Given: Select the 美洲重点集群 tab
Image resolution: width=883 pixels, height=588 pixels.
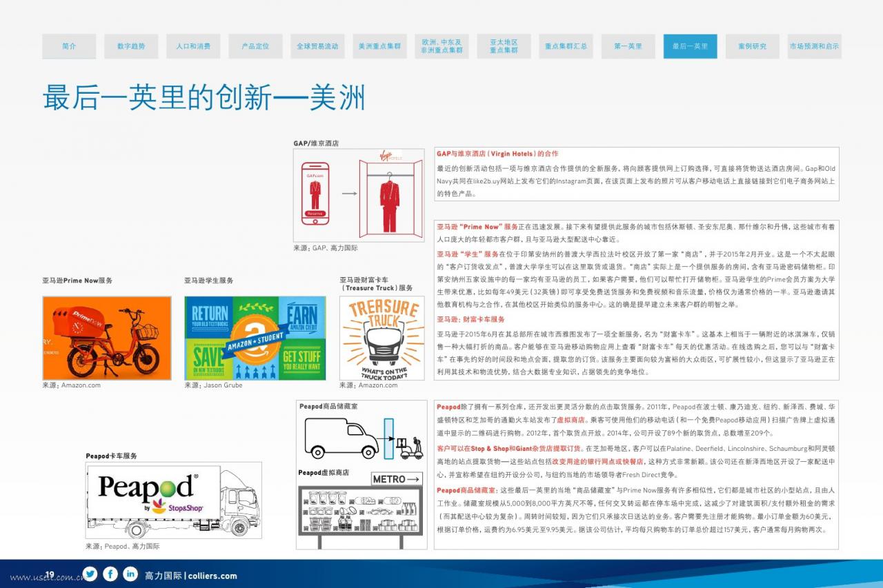Looking at the screenshot, I should click(x=379, y=46).
